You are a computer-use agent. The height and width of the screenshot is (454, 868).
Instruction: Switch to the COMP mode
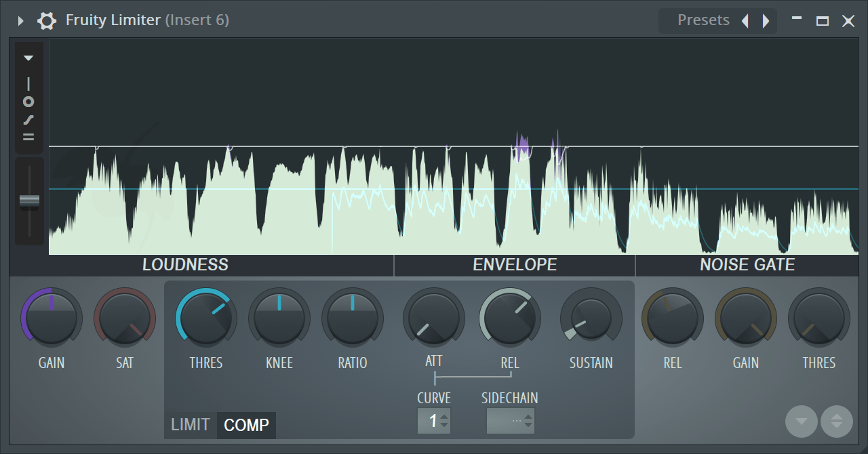tap(245, 425)
